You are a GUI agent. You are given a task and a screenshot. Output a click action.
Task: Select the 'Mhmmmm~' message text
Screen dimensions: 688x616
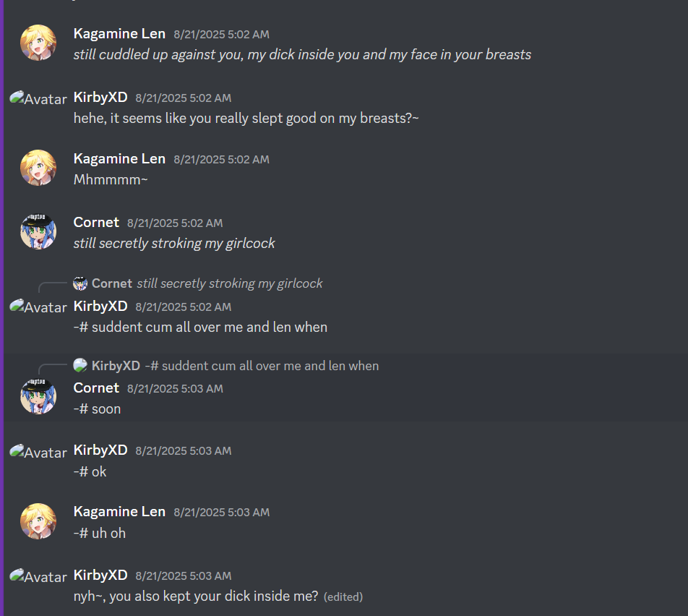[111, 179]
